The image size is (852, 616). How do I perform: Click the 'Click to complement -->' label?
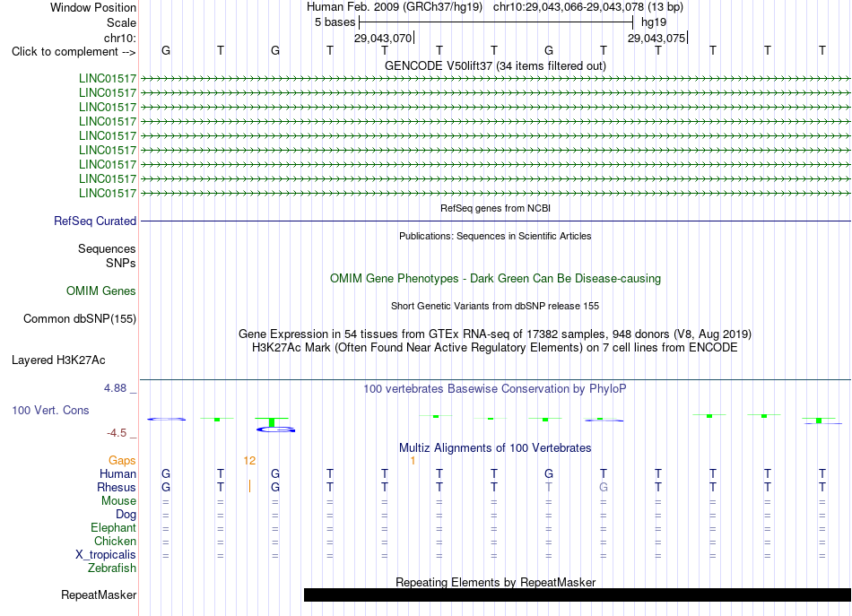(74, 52)
